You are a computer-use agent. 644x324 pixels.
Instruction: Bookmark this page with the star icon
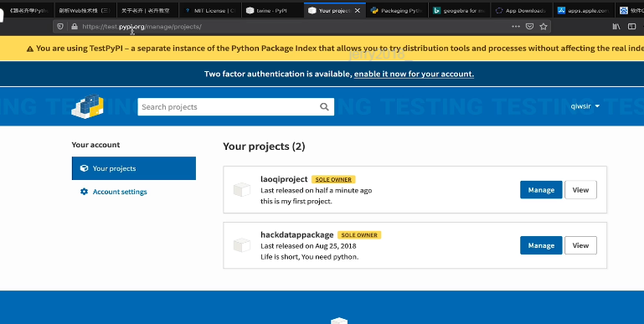tap(544, 26)
